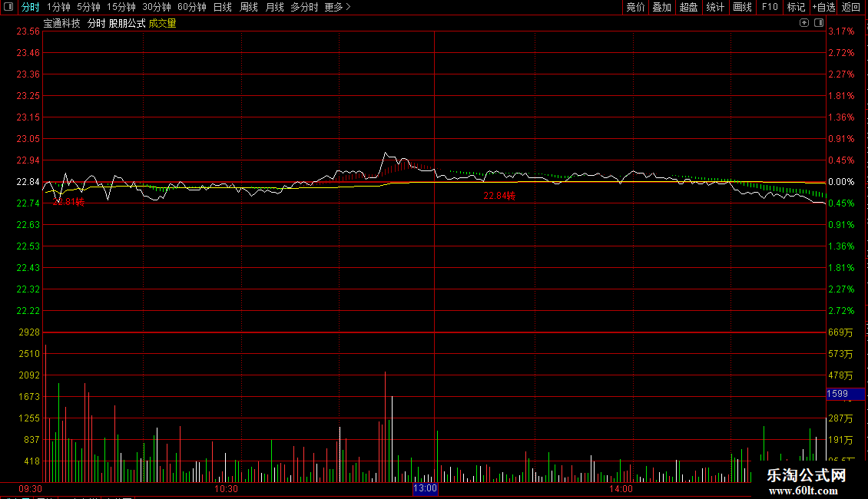Click the 22.74 price axis label
This screenshot has width=868, height=499.
pos(28,203)
